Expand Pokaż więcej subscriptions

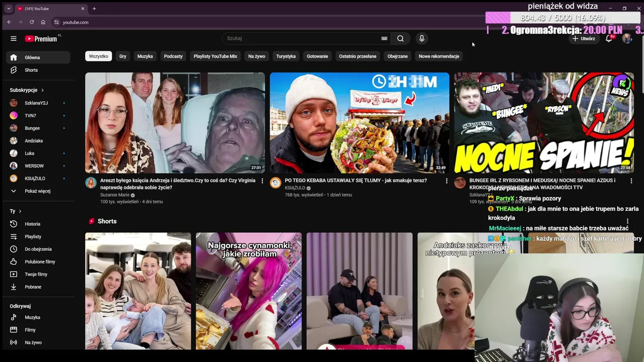(38, 191)
